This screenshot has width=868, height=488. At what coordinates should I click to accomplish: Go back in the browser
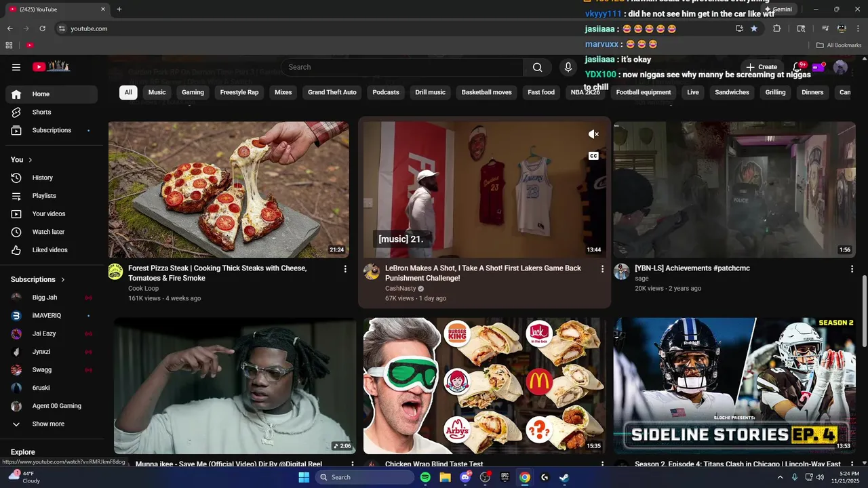(x=9, y=28)
